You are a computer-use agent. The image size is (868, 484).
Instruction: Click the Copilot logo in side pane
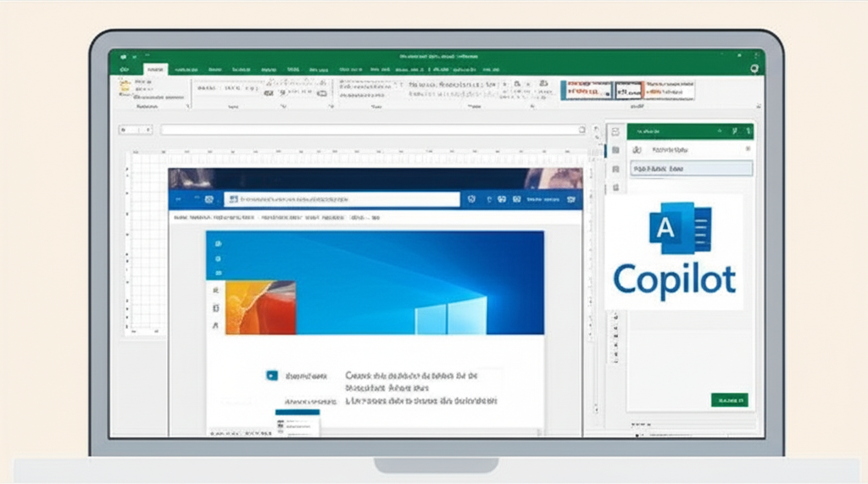pyautogui.click(x=675, y=252)
